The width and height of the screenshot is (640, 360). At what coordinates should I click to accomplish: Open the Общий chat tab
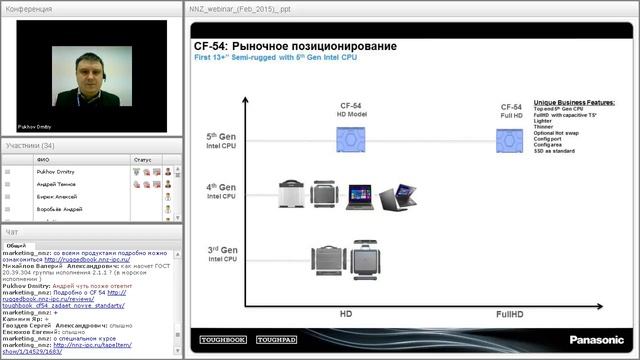[x=16, y=246]
